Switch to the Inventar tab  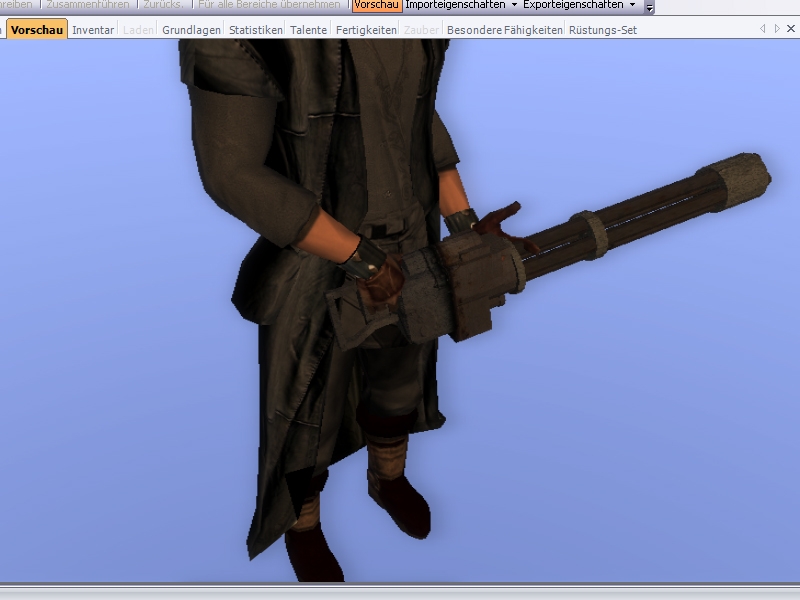tap(93, 30)
